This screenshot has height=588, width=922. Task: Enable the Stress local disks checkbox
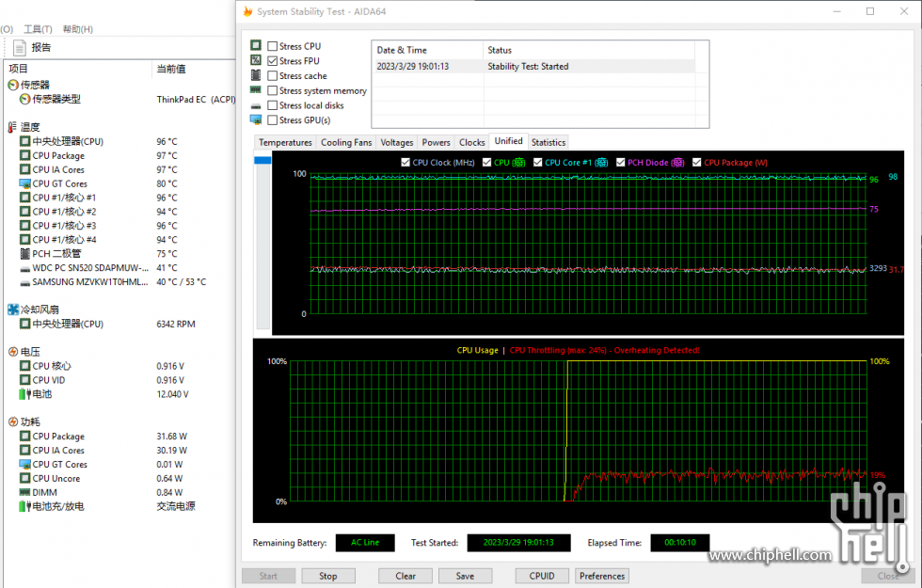pyautogui.click(x=272, y=105)
